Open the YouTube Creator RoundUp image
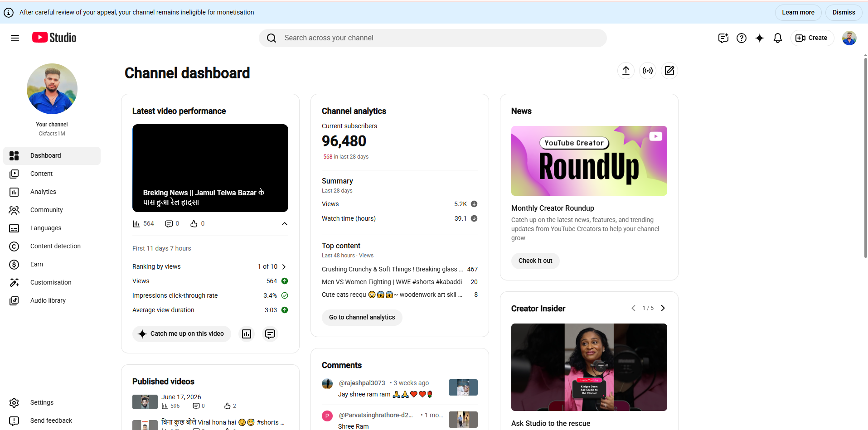Screen dimensions: 868x430 click(x=589, y=161)
